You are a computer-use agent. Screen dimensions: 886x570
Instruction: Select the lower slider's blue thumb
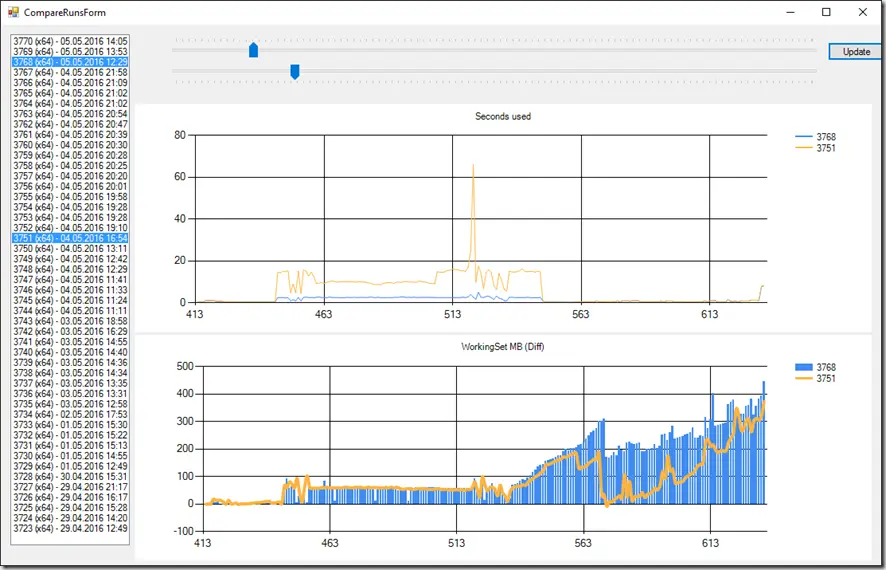[294, 72]
